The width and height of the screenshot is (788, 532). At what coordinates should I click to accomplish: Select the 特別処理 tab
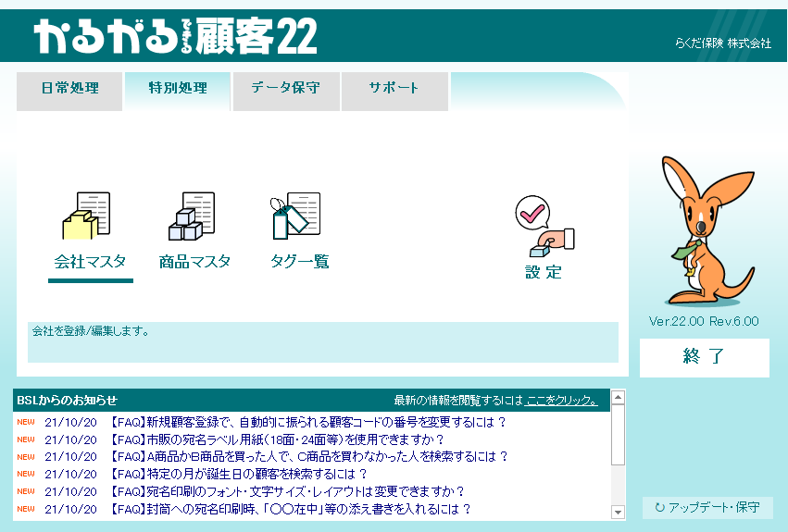(x=178, y=91)
